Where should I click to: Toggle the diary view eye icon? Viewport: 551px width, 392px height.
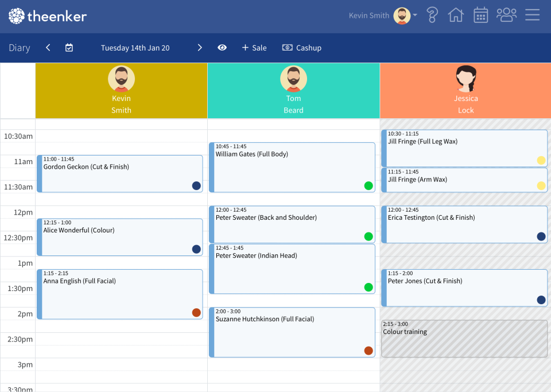pos(222,48)
